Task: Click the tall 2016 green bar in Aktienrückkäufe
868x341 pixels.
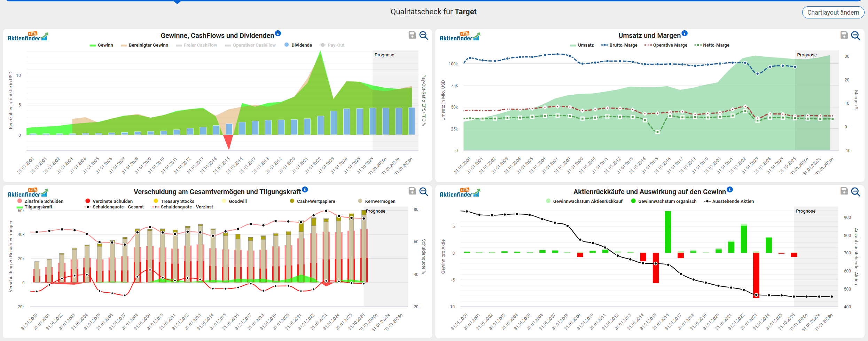Action: [x=668, y=232]
